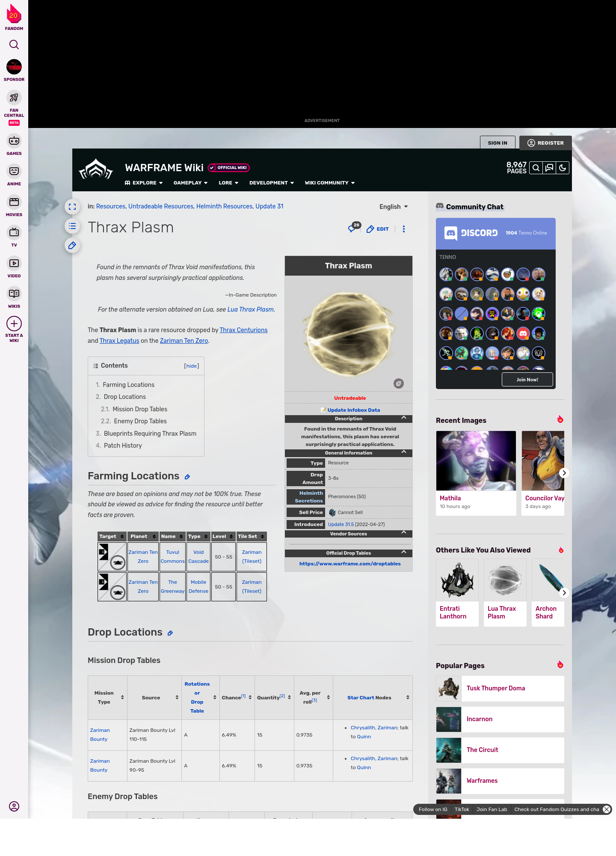The image size is (616, 856).
Task: Click the Join Fan Lab link
Action: pyautogui.click(x=492, y=809)
